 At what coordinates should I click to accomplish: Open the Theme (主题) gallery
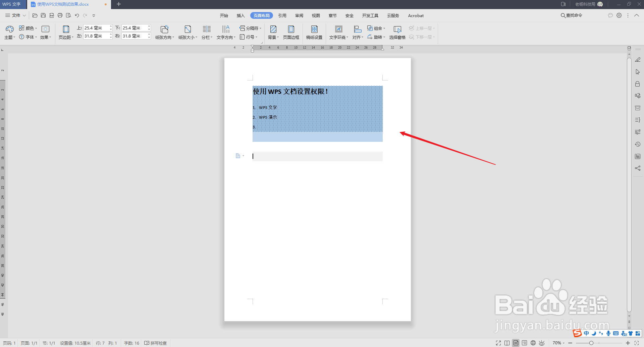tap(10, 33)
